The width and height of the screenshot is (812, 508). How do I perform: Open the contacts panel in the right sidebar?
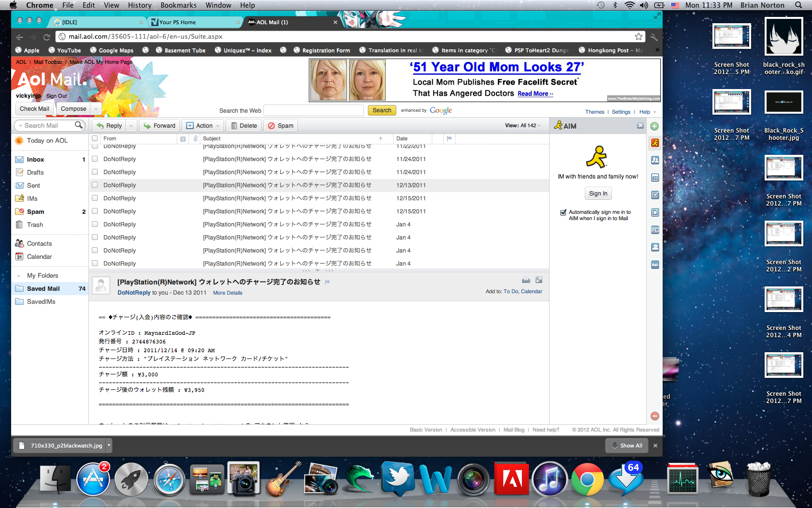[655, 160]
